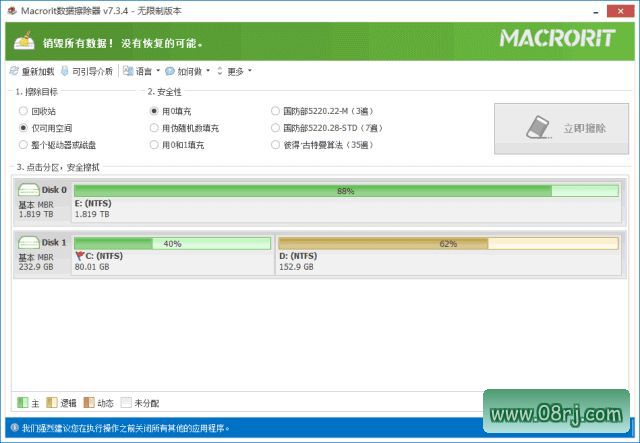Click the 逻辑 logical legend icon
The image size is (640, 443).
(x=52, y=403)
